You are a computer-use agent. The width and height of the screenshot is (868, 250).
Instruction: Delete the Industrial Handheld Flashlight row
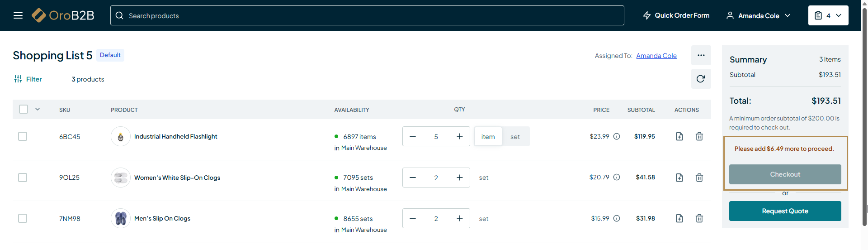pos(699,136)
